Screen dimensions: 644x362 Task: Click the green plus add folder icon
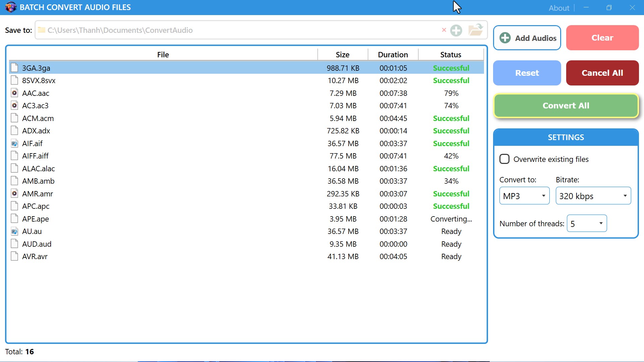[456, 31]
